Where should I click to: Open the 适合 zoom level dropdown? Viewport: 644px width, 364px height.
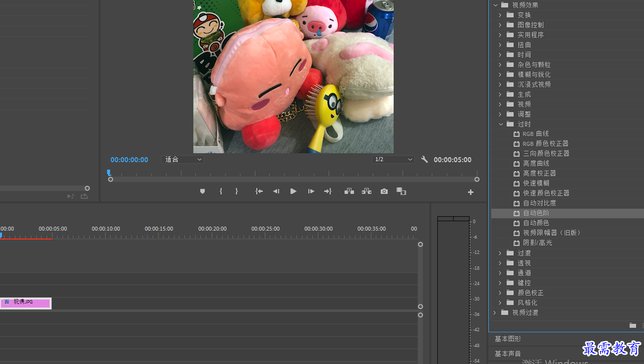(183, 159)
